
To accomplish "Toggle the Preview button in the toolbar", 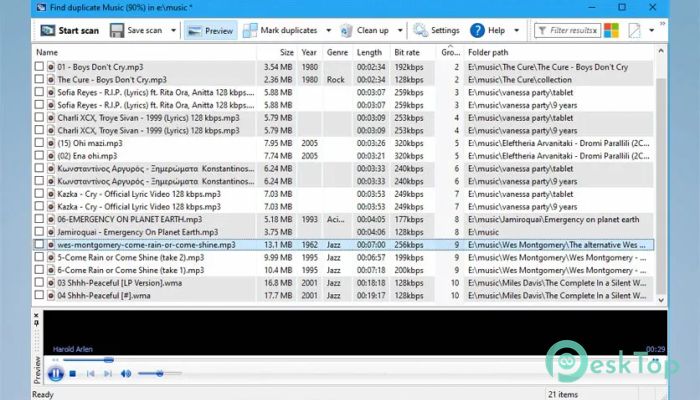I will (210, 30).
